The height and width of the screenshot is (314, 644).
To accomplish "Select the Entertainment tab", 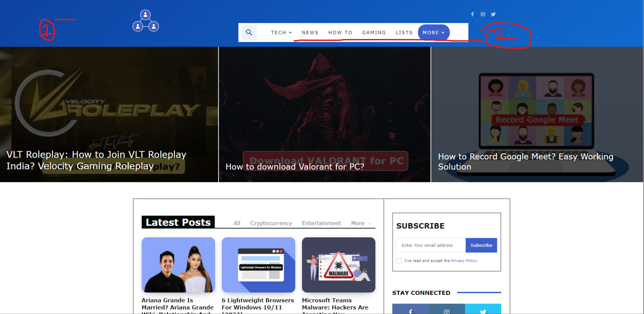I will [x=322, y=223].
